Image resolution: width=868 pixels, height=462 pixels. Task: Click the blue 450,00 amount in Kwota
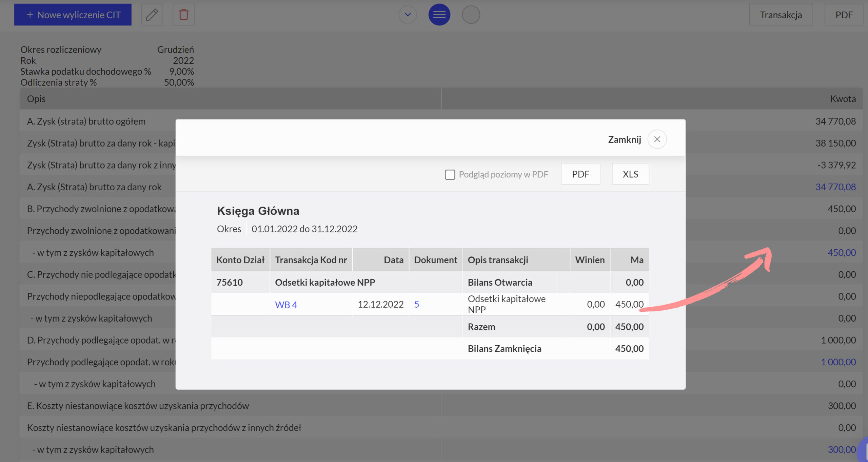(842, 252)
